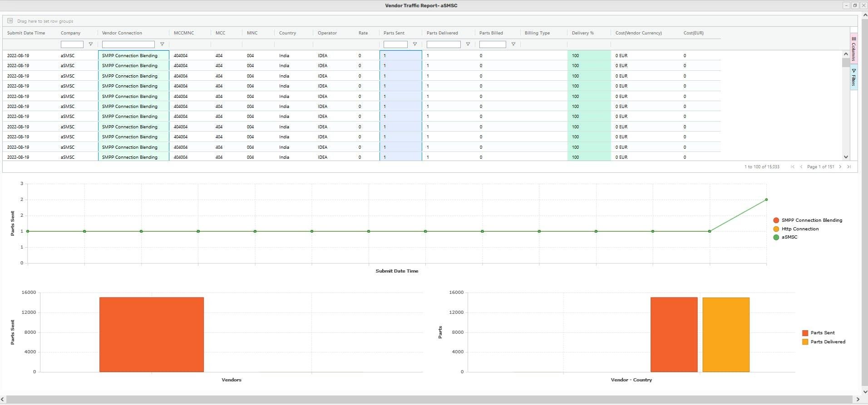Toggle SMPP Connection Blending legend series
Image resolution: width=868 pixels, height=405 pixels.
pyautogui.click(x=776, y=220)
